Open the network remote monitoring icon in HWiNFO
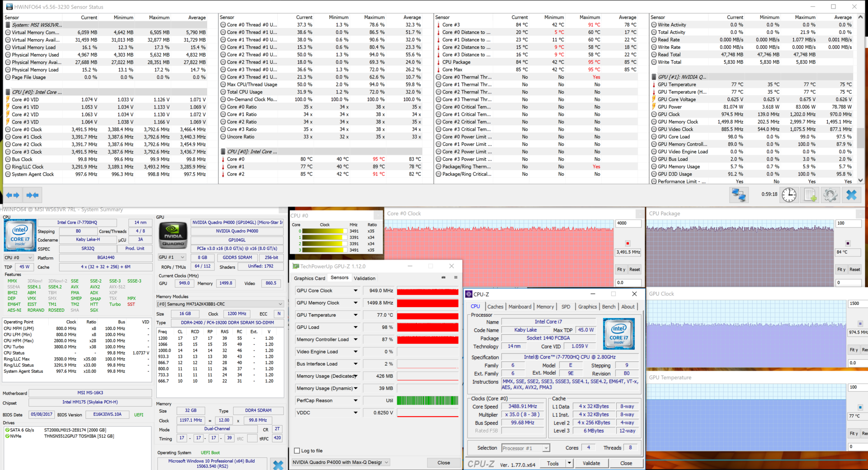The height and width of the screenshot is (470, 868). point(739,195)
